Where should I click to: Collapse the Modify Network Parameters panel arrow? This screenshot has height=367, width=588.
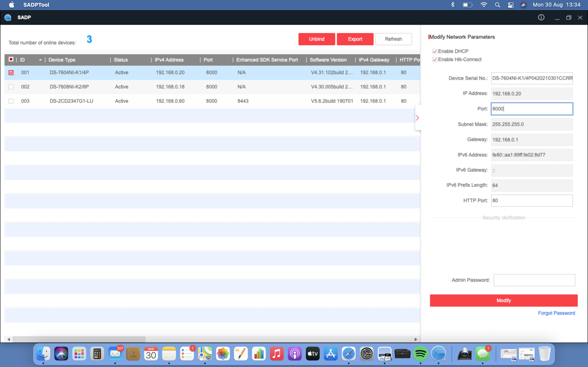point(417,118)
